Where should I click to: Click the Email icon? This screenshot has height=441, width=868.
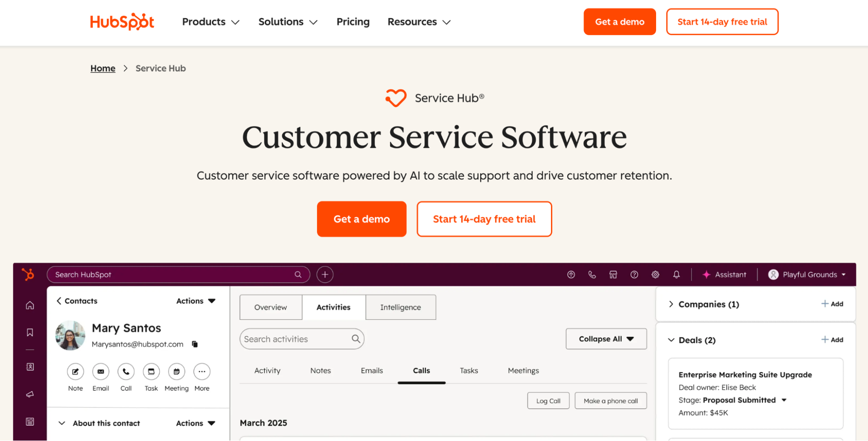click(x=101, y=371)
